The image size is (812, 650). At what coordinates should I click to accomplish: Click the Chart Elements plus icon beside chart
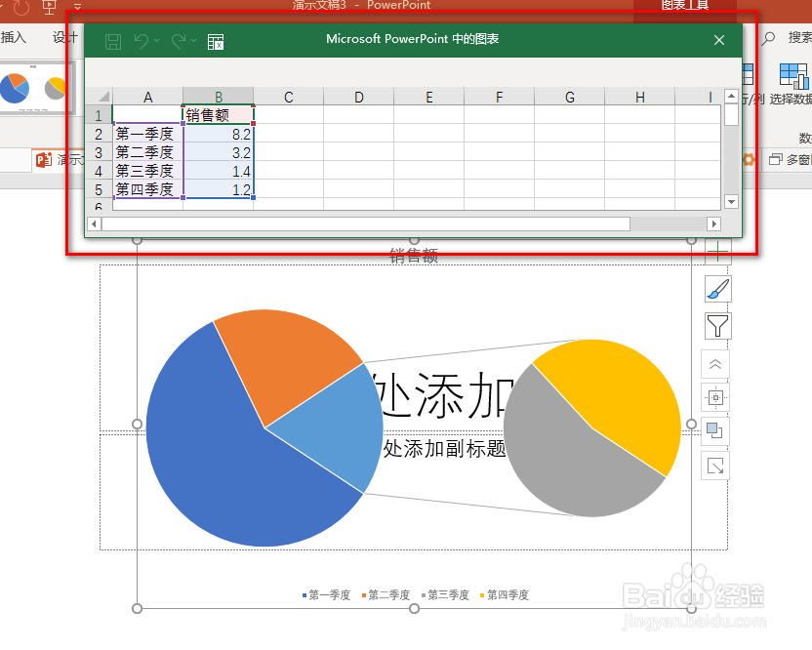click(x=717, y=252)
